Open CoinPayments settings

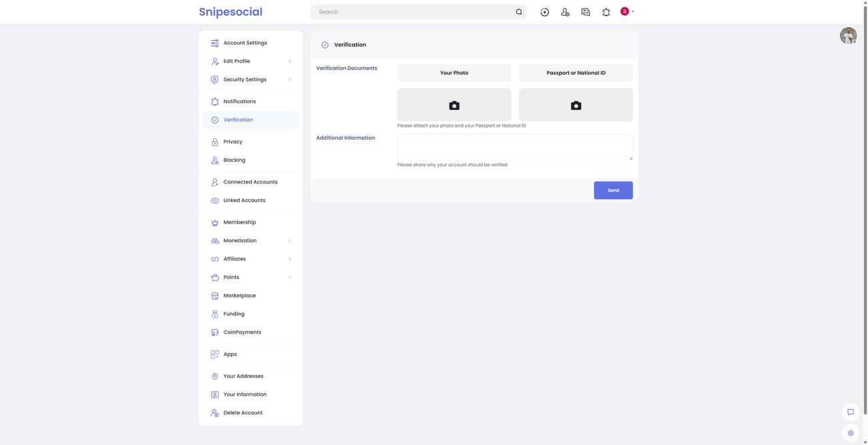tap(251, 333)
